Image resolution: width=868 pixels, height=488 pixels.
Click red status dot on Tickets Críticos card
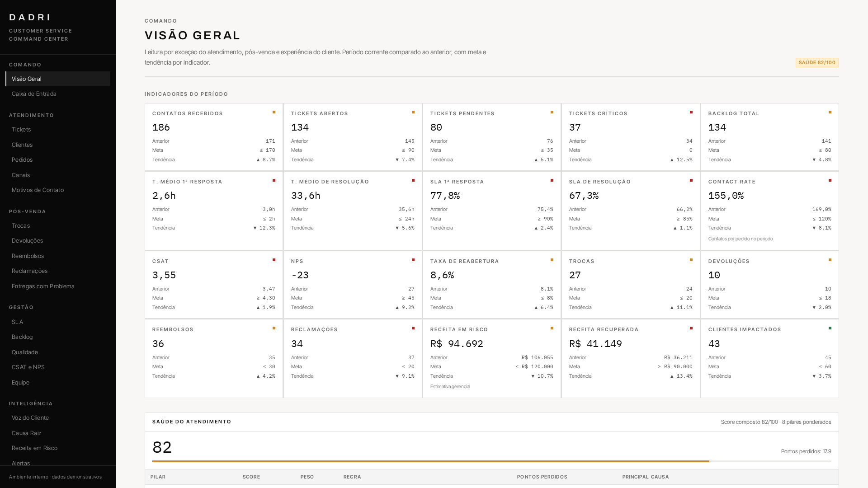coord(691,112)
